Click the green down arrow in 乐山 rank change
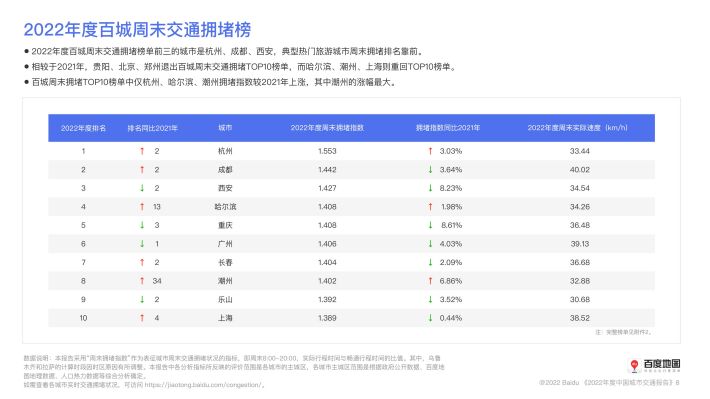 click(142, 299)
